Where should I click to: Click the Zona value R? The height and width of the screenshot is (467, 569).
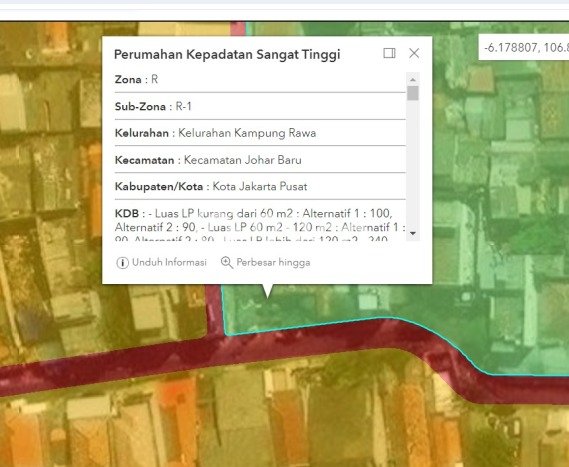pyautogui.click(x=155, y=79)
